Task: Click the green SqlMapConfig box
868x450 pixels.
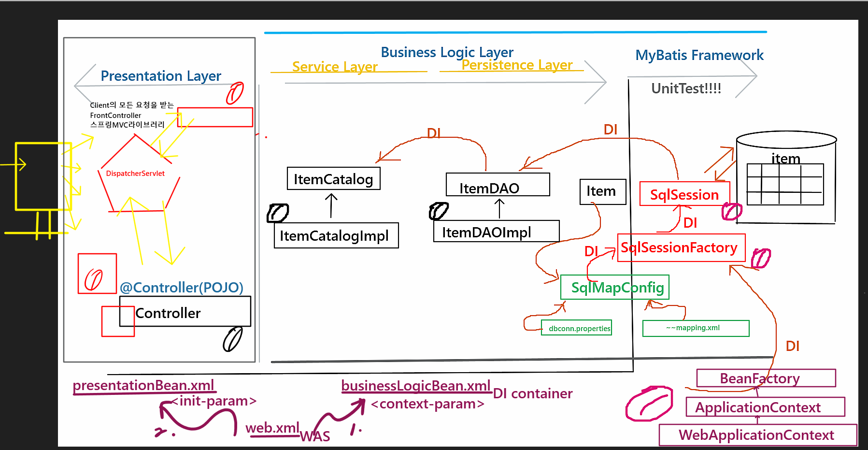Action: [x=615, y=287]
